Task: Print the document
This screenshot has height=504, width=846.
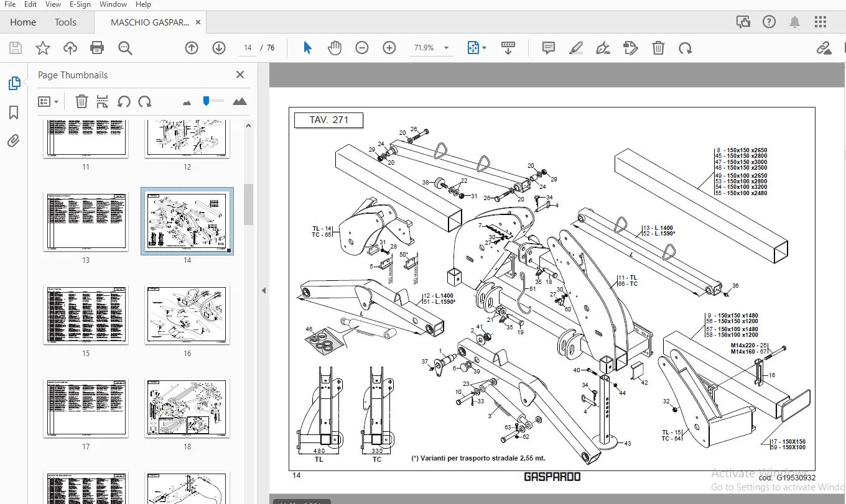Action: pos(97,48)
